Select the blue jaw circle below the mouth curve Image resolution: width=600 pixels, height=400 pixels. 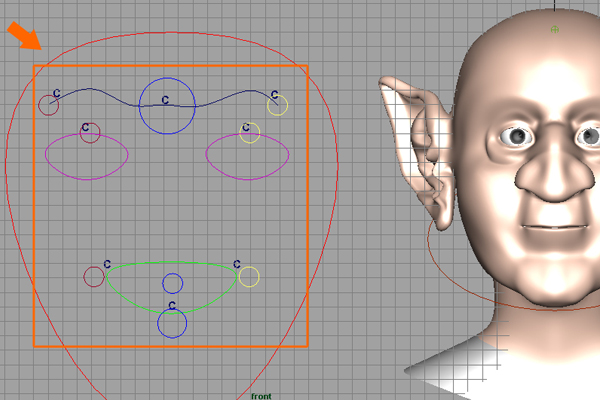tap(172, 323)
